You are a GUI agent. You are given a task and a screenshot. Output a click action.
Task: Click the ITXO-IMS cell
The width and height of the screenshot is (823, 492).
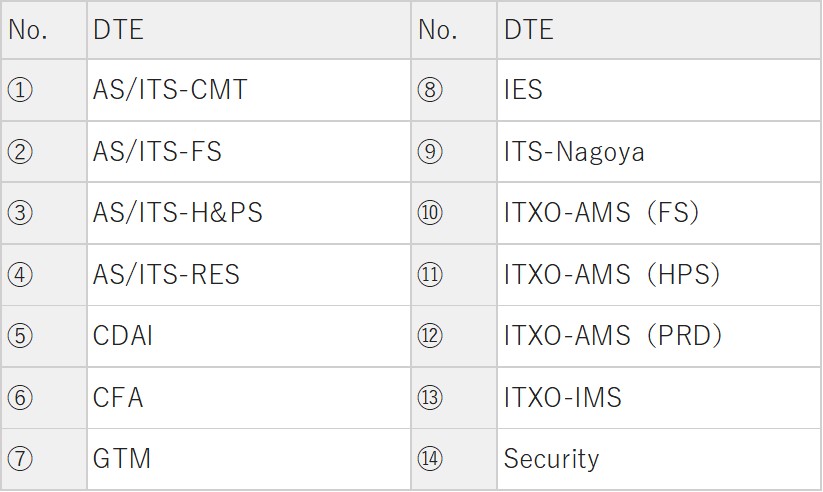coord(563,397)
